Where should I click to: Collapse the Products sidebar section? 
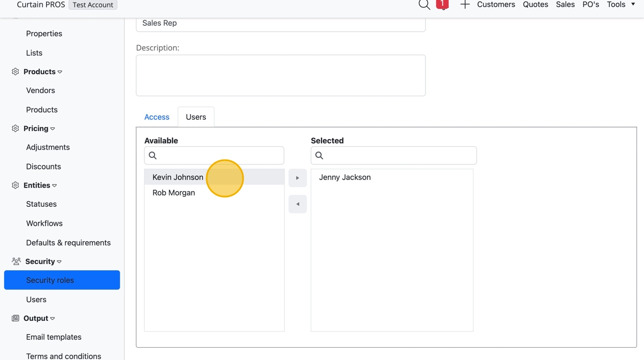60,72
